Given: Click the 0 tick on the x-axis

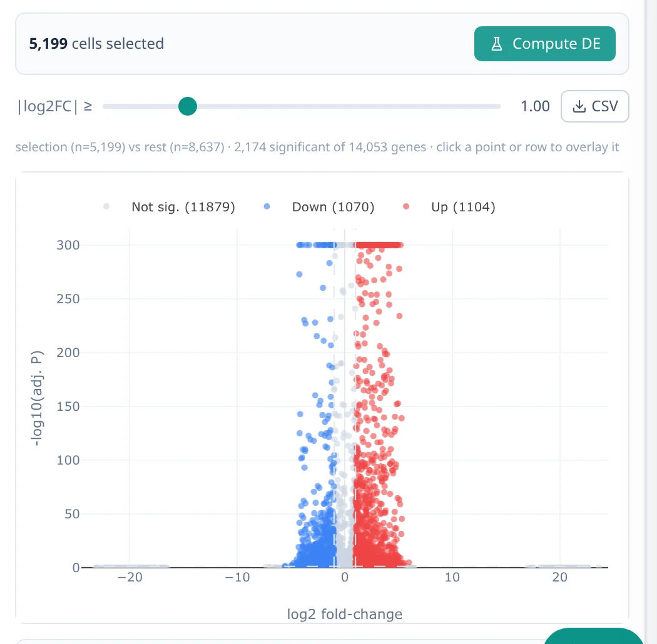Looking at the screenshot, I should (345, 578).
